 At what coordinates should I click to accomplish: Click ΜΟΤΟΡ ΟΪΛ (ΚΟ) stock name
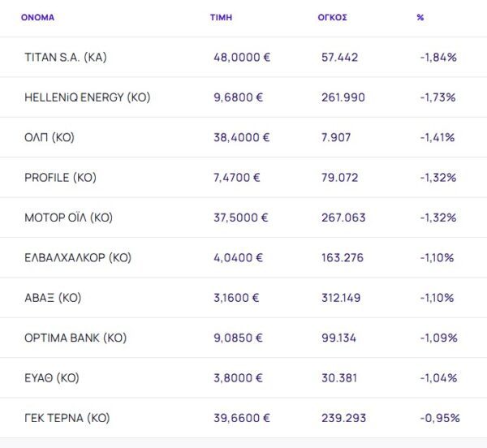(x=69, y=218)
